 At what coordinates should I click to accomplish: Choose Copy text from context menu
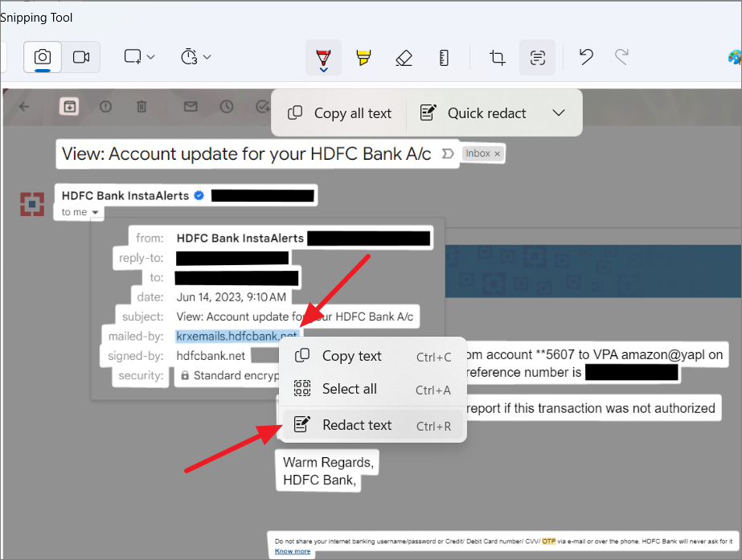(x=373, y=356)
